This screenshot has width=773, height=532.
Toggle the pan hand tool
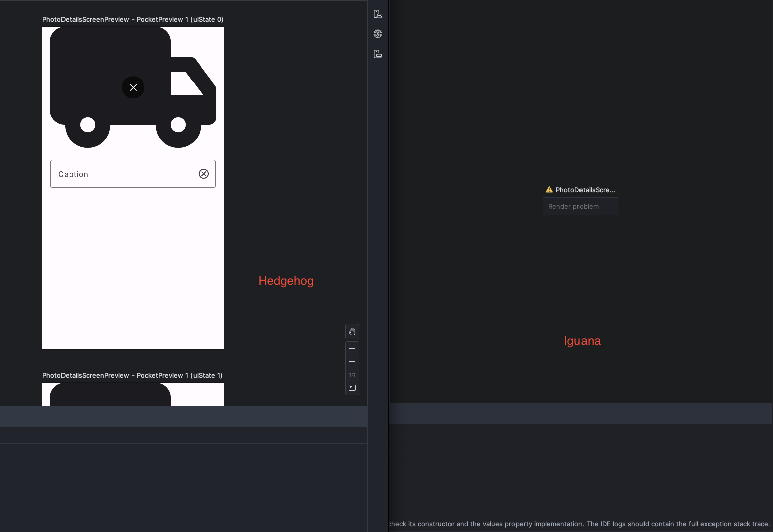352,331
